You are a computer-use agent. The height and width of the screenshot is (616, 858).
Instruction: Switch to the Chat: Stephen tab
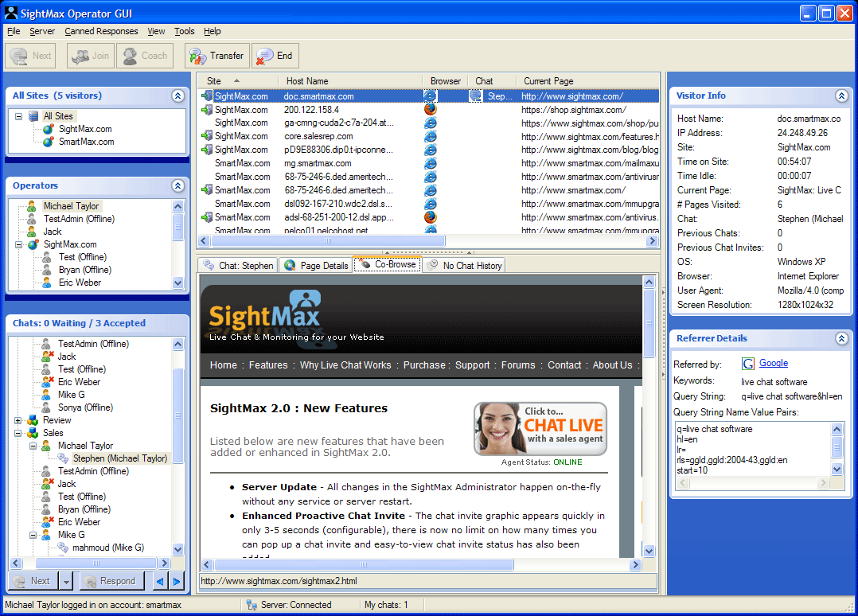click(238, 265)
